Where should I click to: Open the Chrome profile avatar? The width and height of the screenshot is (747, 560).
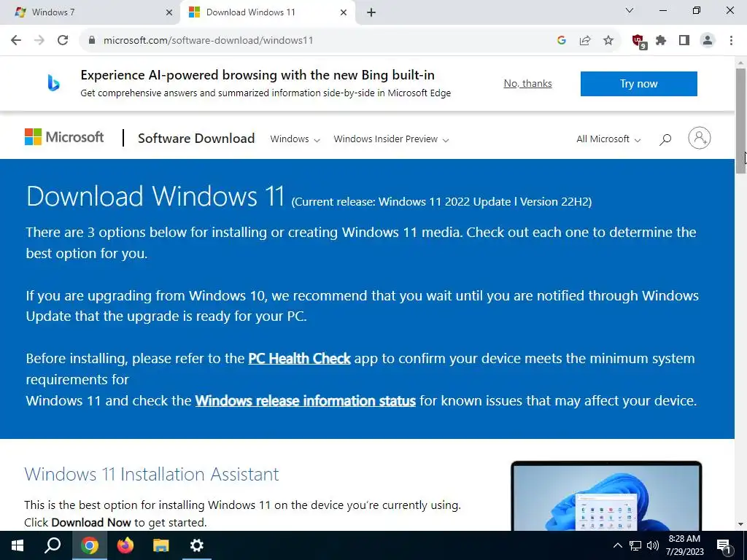point(708,41)
